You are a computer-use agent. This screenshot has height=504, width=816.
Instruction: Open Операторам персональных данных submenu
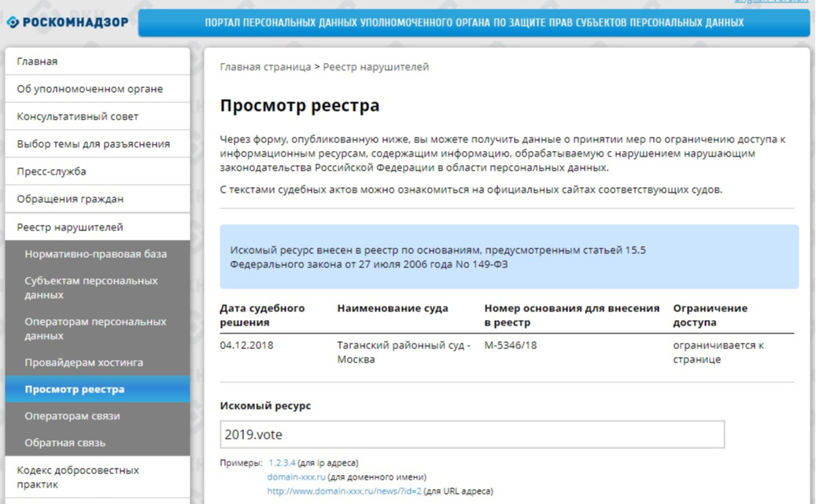point(98,329)
